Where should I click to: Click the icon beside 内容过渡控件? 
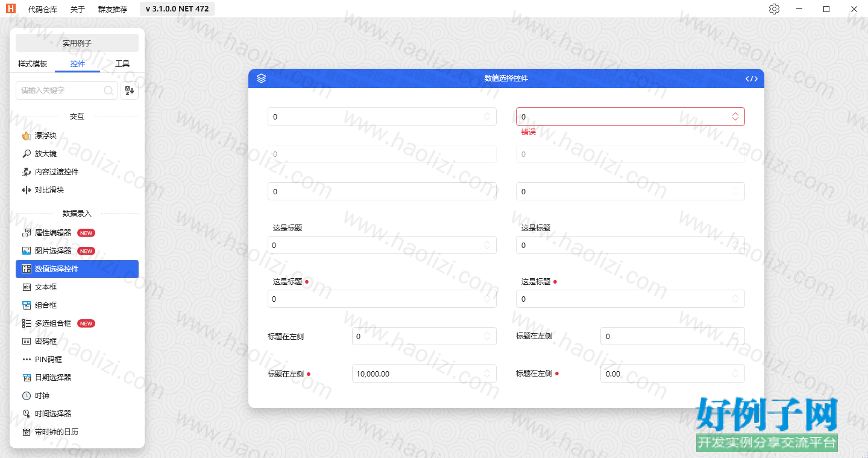point(27,172)
